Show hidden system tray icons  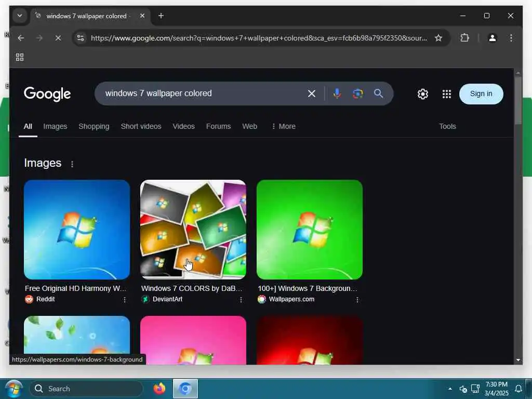click(450, 389)
